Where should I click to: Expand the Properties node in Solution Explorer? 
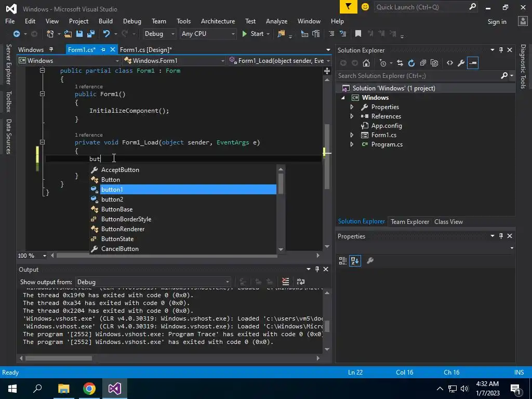[352, 107]
